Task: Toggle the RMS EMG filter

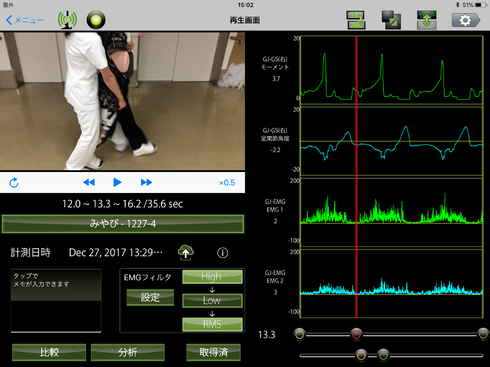Action: tap(212, 324)
